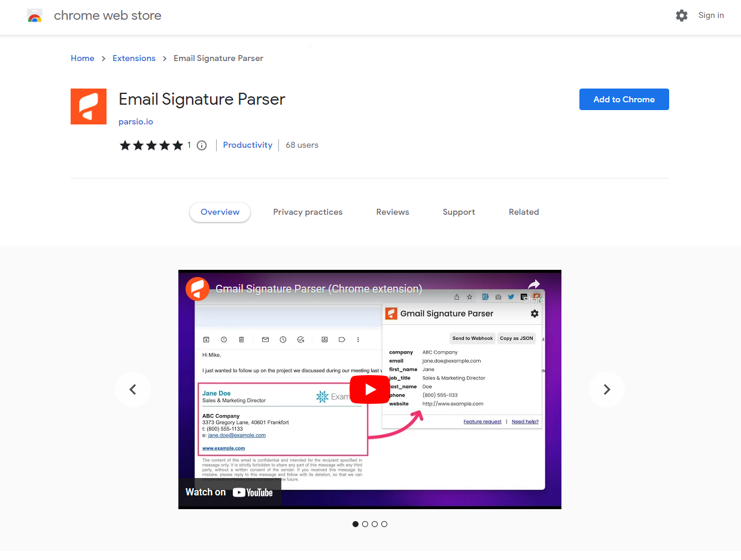Click the snooze clock icon in the Gmail toolbar
This screenshot has width=741, height=560.
point(282,339)
